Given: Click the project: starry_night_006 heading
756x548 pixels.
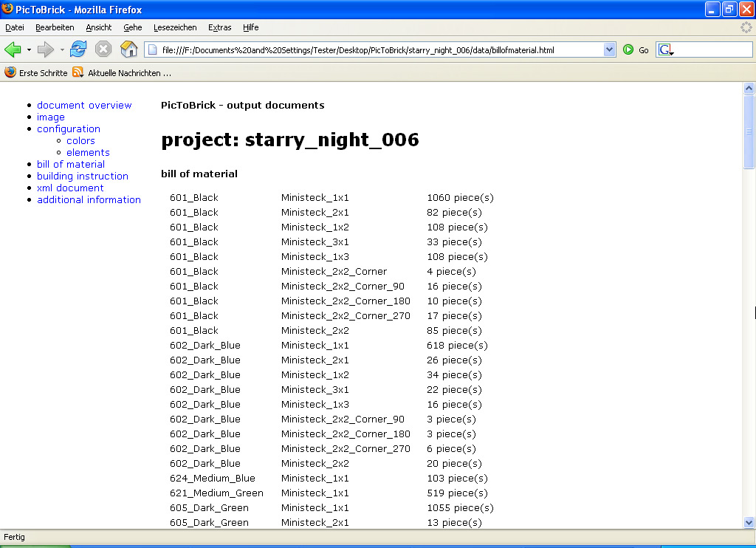Looking at the screenshot, I should [289, 140].
